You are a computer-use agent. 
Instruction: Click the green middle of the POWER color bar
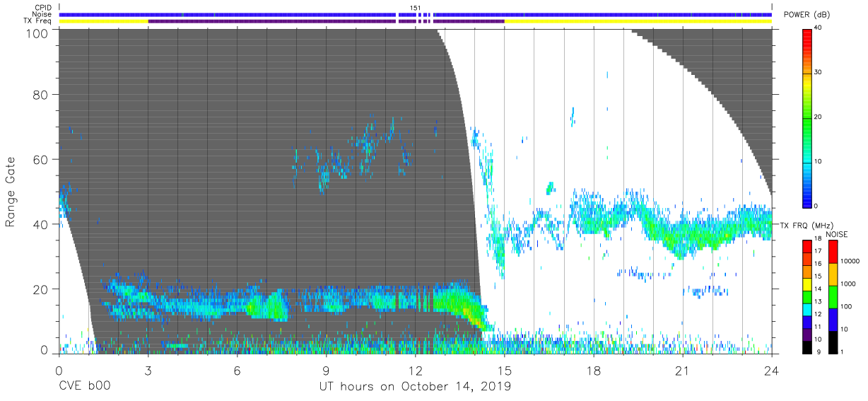point(807,117)
